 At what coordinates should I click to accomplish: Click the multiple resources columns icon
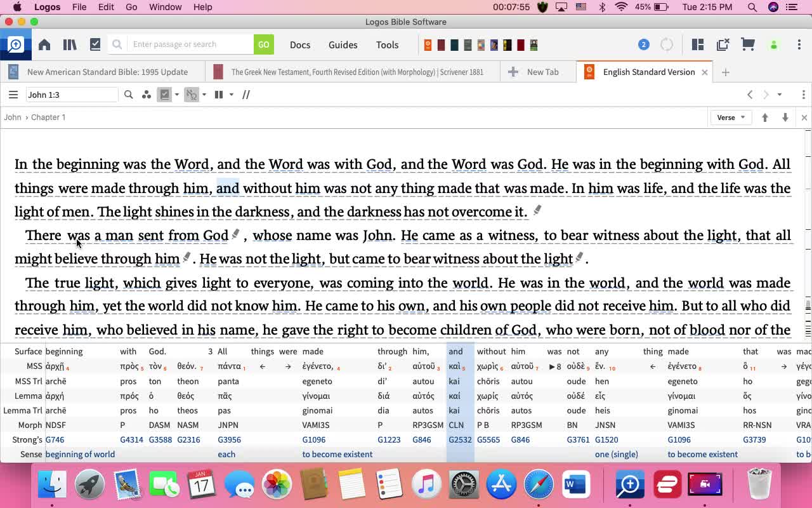coord(219,95)
